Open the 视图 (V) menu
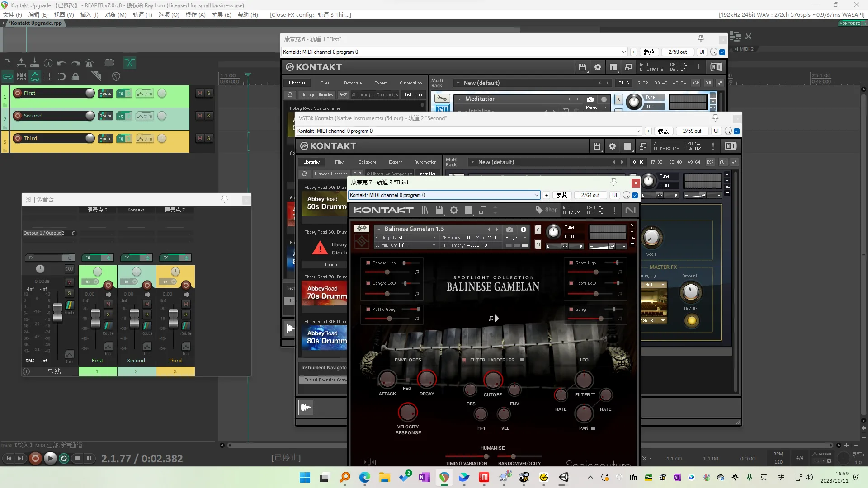Image resolution: width=868 pixels, height=488 pixels. pyautogui.click(x=64, y=15)
